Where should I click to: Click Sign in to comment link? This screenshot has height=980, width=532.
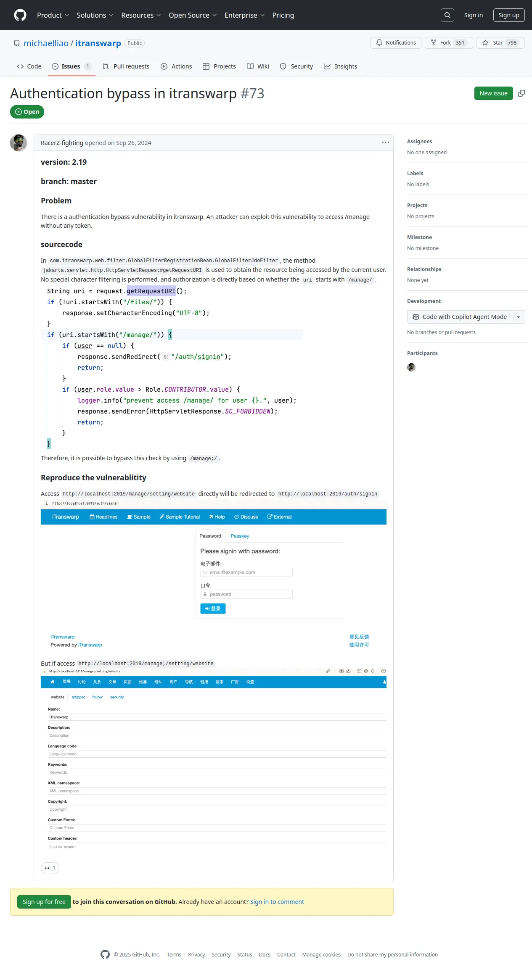[277, 902]
